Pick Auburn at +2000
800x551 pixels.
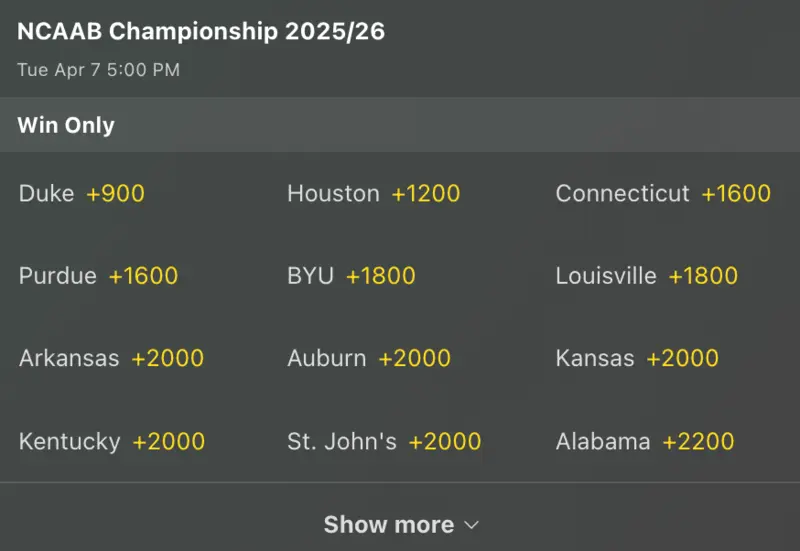(x=368, y=358)
